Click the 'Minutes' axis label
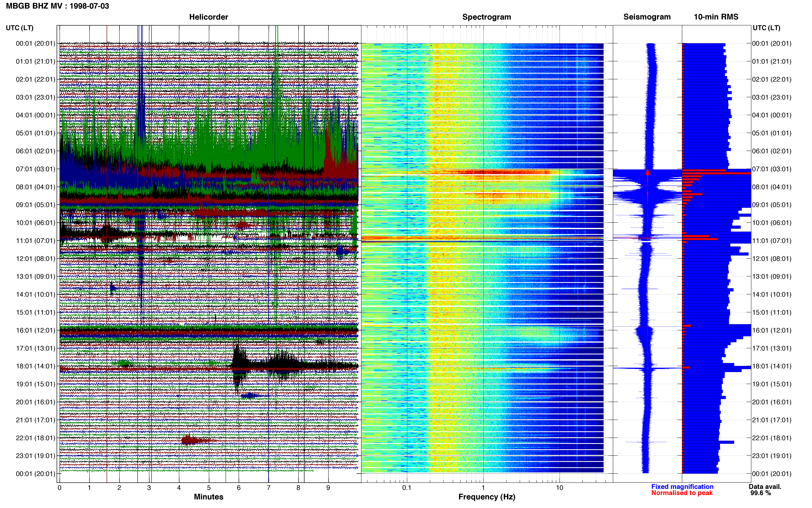Image resolution: width=812 pixels, height=508 pixels. pyautogui.click(x=209, y=497)
